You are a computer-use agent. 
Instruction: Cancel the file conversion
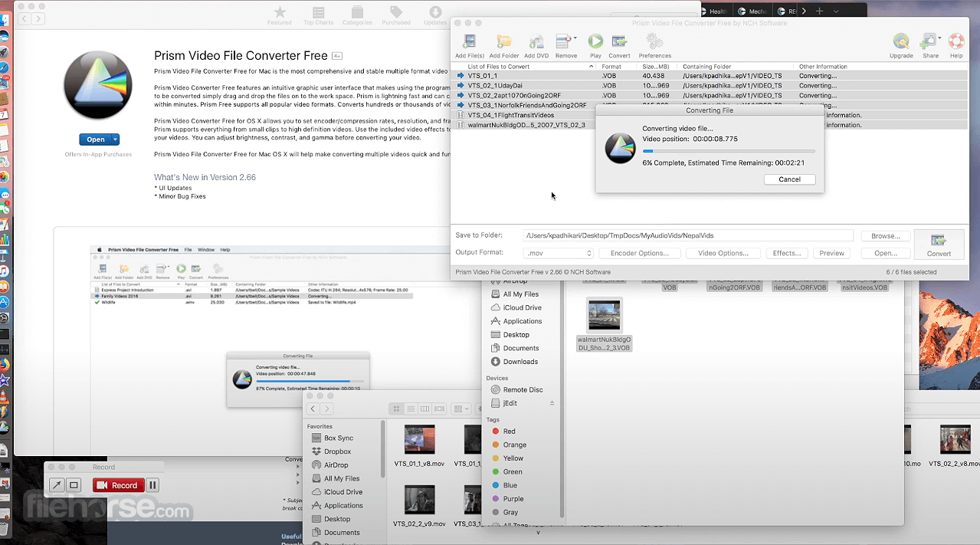pos(789,179)
